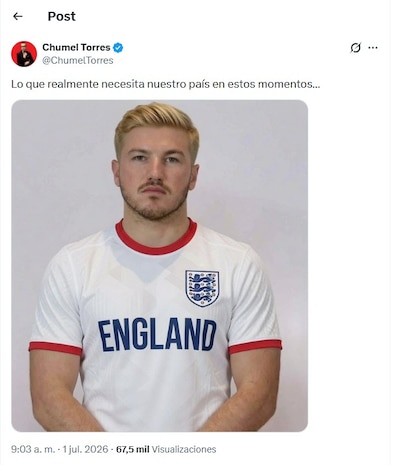
Task: Click the red cuff on right sleeve
Action: (x=255, y=347)
